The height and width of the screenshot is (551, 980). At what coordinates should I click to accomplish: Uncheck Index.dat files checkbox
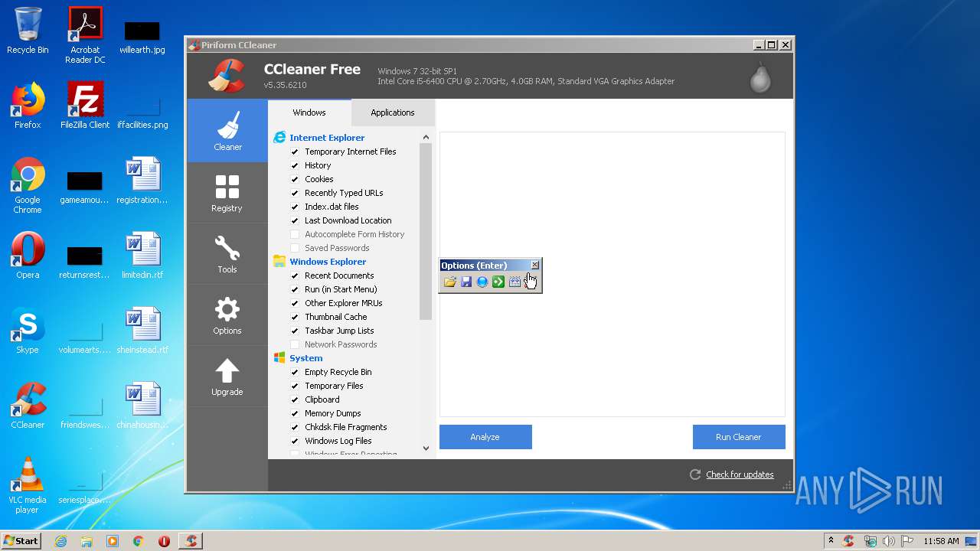point(295,207)
